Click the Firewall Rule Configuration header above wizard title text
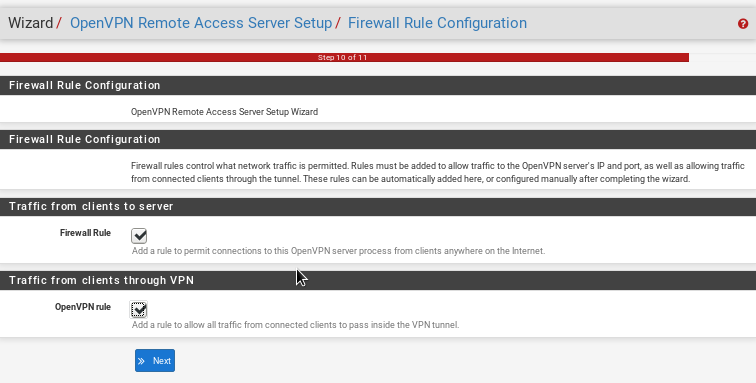756x383 pixels. coord(378,85)
